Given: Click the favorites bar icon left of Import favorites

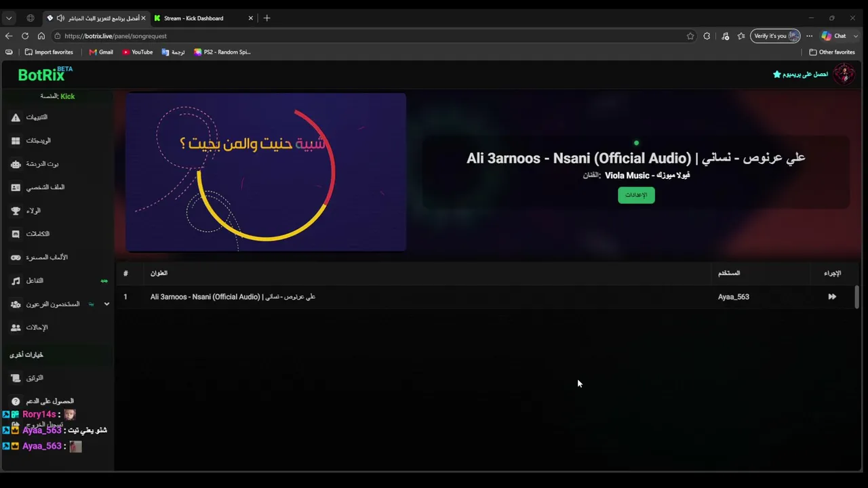Looking at the screenshot, I should click(x=9, y=52).
